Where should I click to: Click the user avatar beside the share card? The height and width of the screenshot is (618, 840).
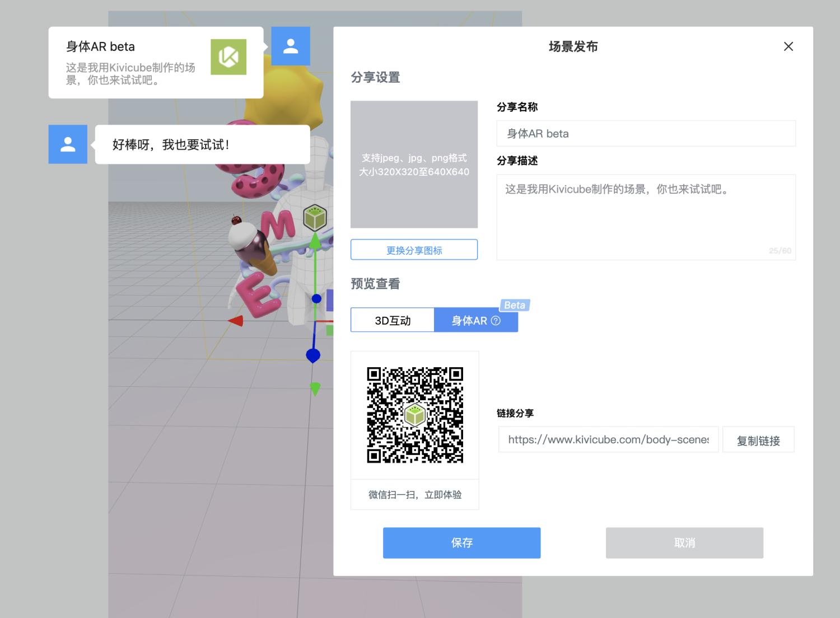click(291, 46)
